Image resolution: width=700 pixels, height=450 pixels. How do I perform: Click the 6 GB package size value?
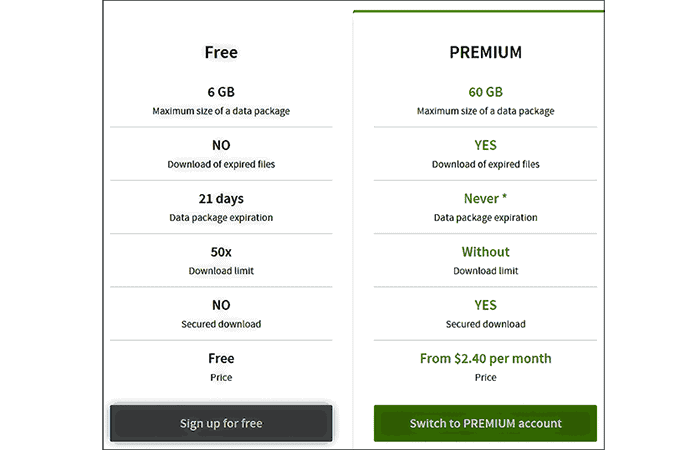[221, 92]
